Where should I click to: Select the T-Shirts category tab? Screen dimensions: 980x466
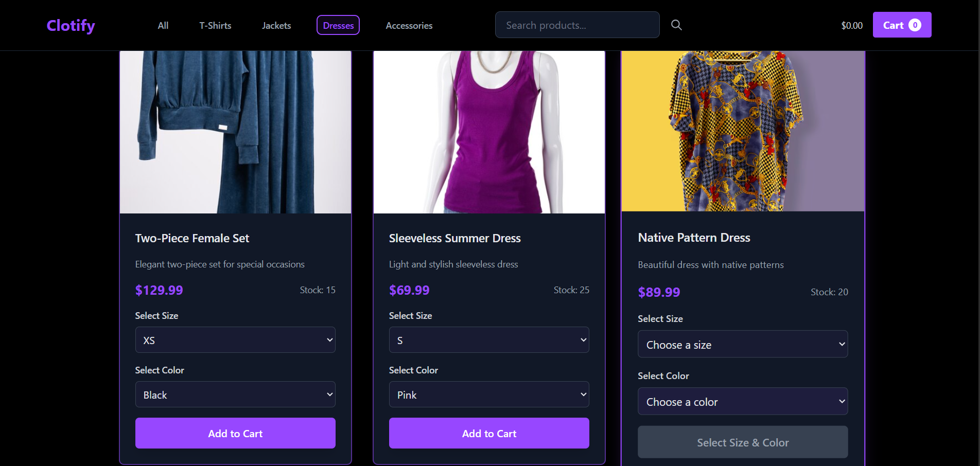point(215,25)
